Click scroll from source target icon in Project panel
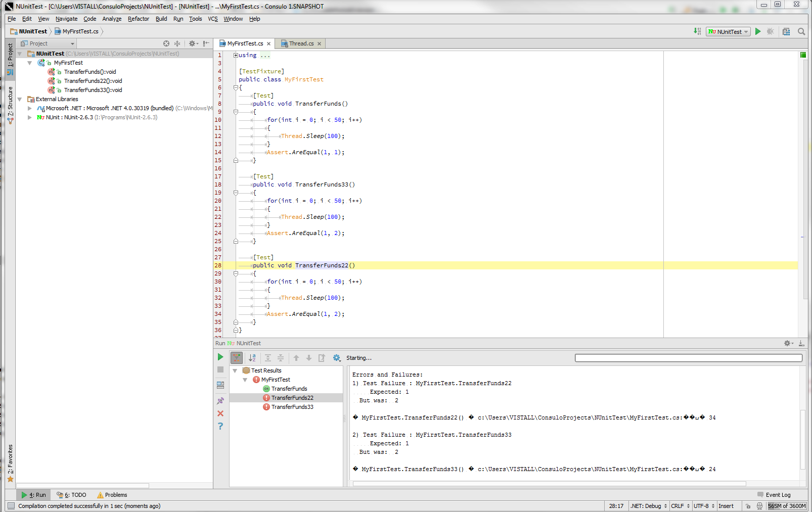This screenshot has width=812, height=512. pyautogui.click(x=166, y=43)
